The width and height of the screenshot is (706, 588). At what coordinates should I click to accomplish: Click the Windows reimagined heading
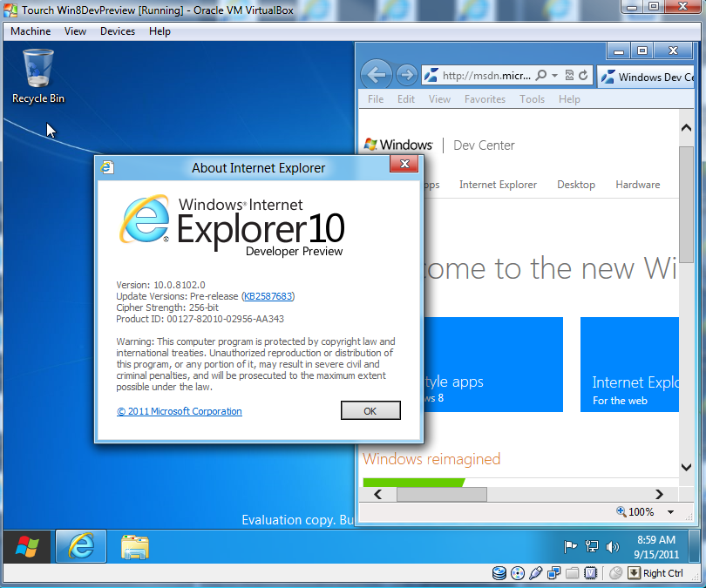pos(431,459)
